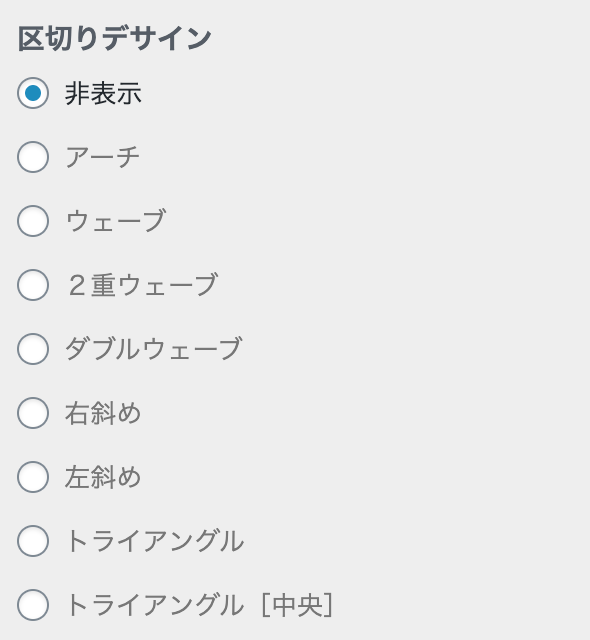The height and width of the screenshot is (640, 590).
Task: Choose the アーチ radio option
Action: [33, 157]
